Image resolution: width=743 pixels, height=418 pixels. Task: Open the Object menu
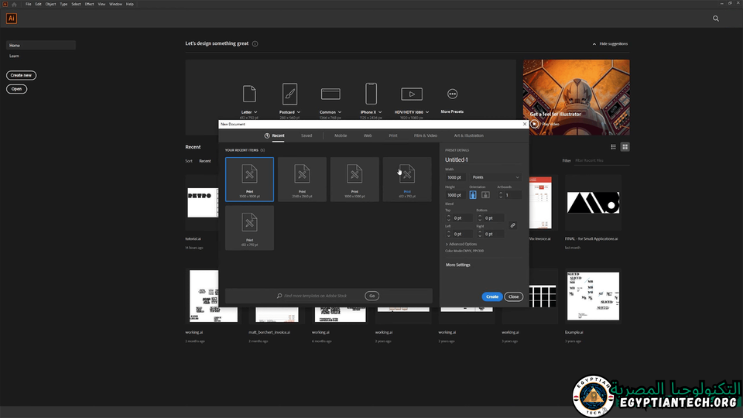coord(51,4)
